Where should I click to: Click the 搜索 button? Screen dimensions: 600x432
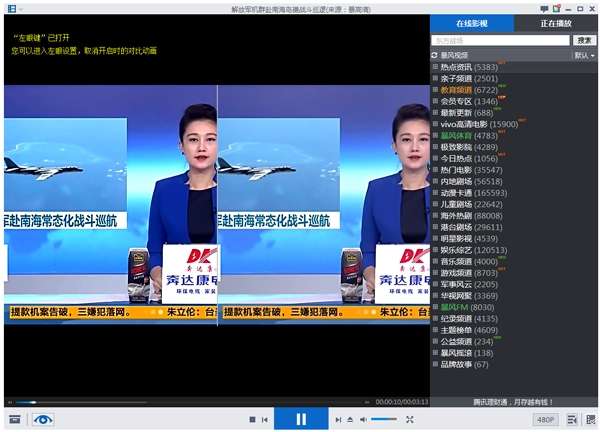point(585,40)
